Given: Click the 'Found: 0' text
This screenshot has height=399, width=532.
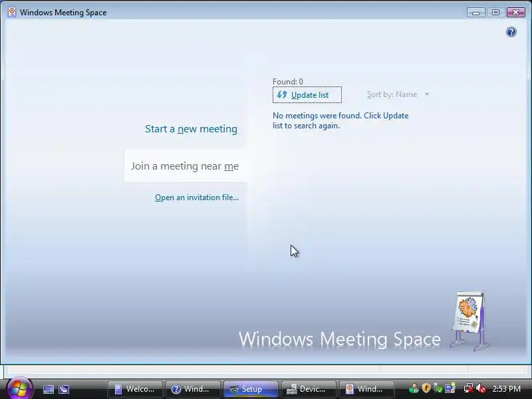Looking at the screenshot, I should pyautogui.click(x=288, y=82).
